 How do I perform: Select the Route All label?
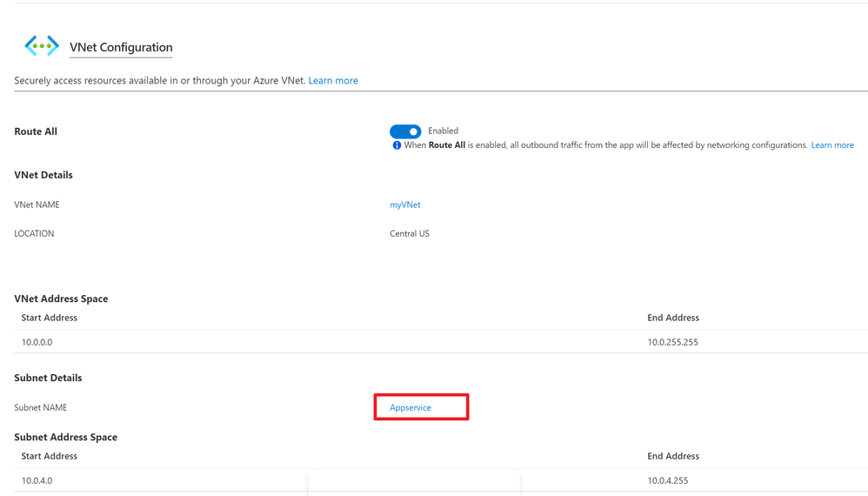coord(36,131)
